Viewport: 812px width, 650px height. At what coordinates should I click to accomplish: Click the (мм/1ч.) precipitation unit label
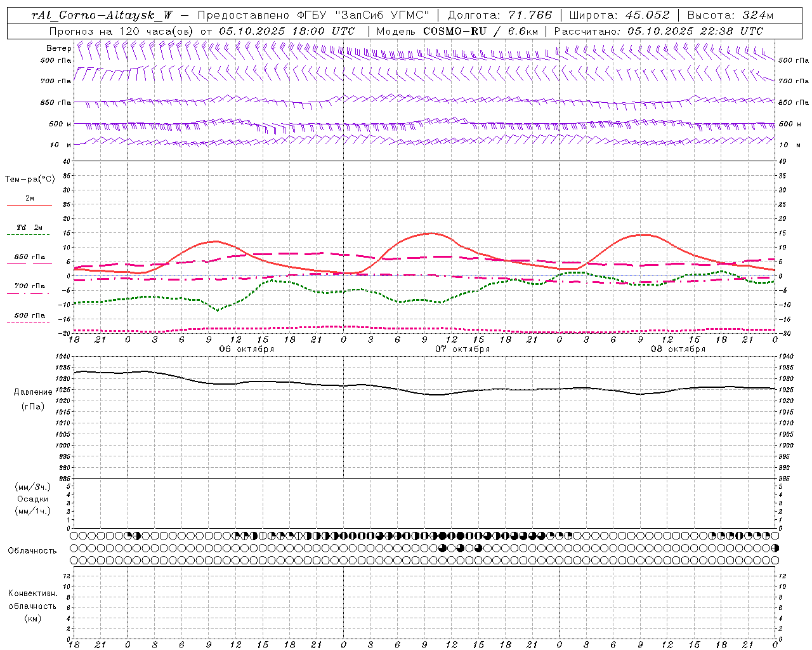coord(32,511)
